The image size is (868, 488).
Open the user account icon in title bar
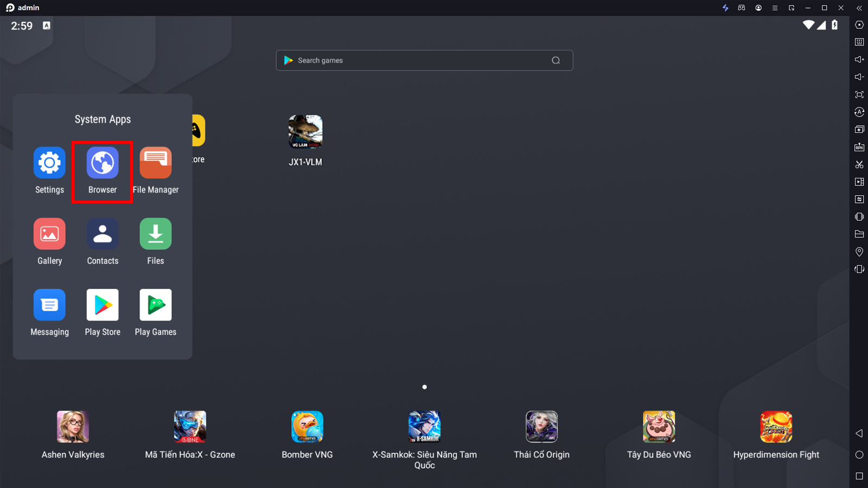(758, 8)
